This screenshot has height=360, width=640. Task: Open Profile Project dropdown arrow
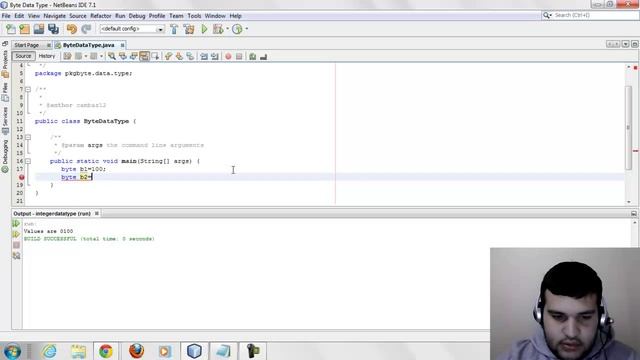click(247, 29)
